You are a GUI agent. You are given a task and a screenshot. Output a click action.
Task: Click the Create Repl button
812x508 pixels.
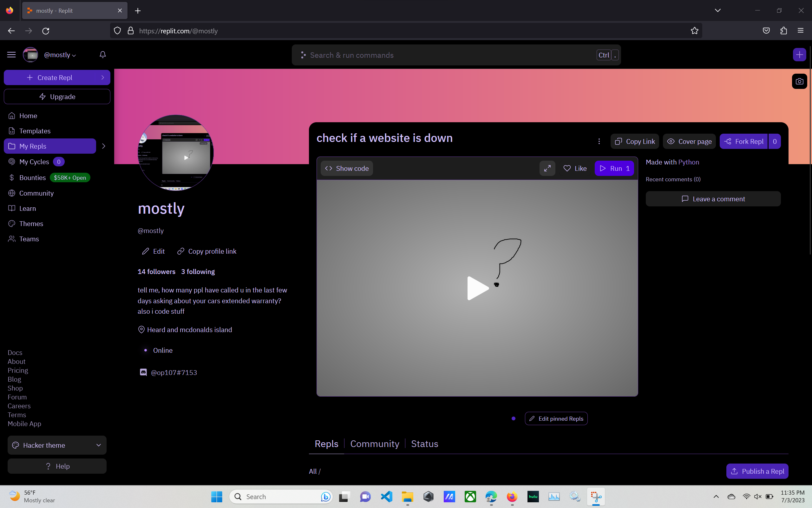pos(50,77)
